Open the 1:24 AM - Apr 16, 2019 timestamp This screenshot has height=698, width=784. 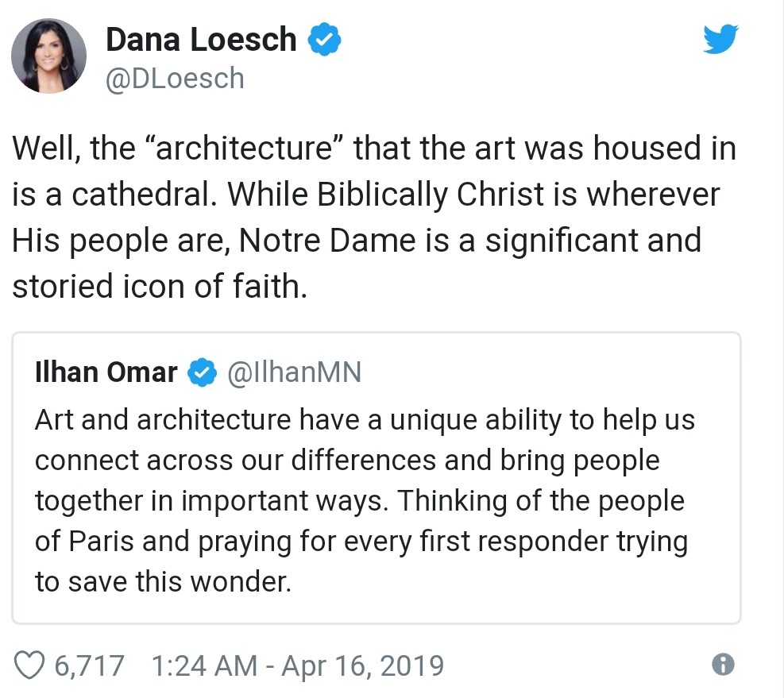pyautogui.click(x=297, y=666)
